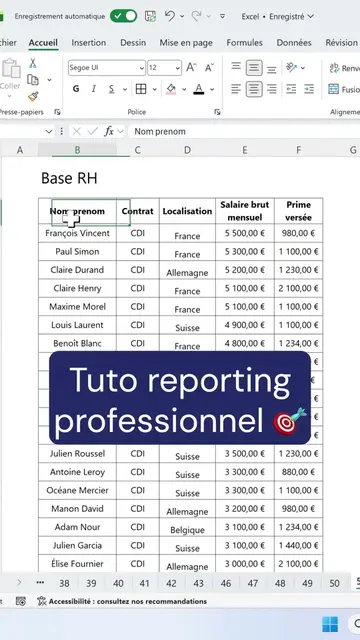Viewport: 360px width, 640px height.
Task: Click the Undo arrow icon
Action: point(170,16)
